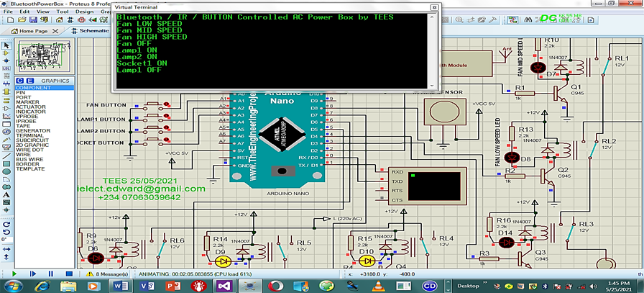Stop the simulation

69,274
